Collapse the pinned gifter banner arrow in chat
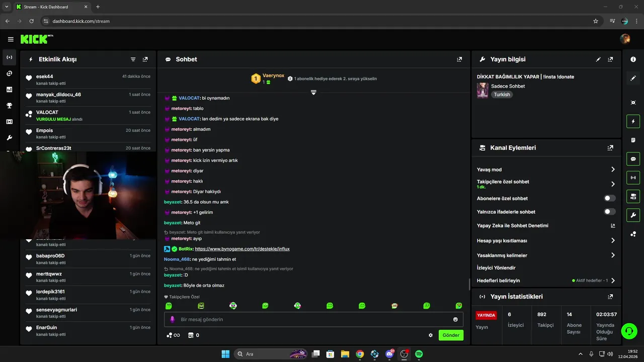Viewport: 644px width, 362px height. (x=313, y=93)
